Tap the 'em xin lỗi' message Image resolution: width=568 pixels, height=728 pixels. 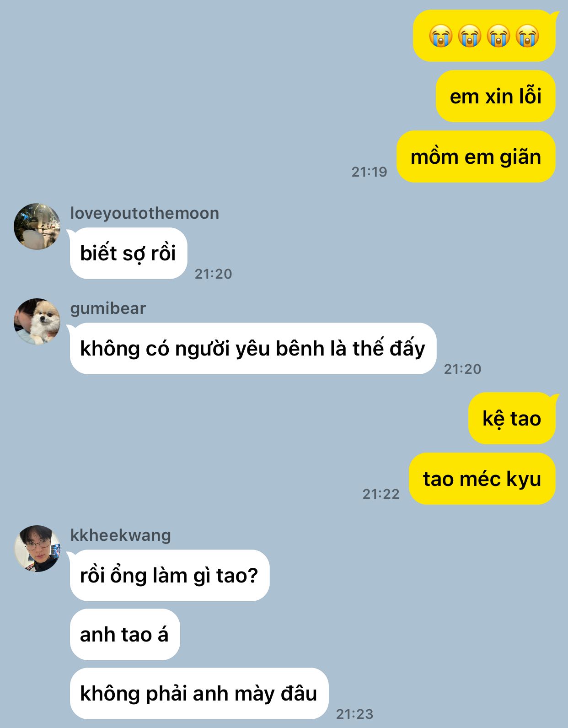496,96
